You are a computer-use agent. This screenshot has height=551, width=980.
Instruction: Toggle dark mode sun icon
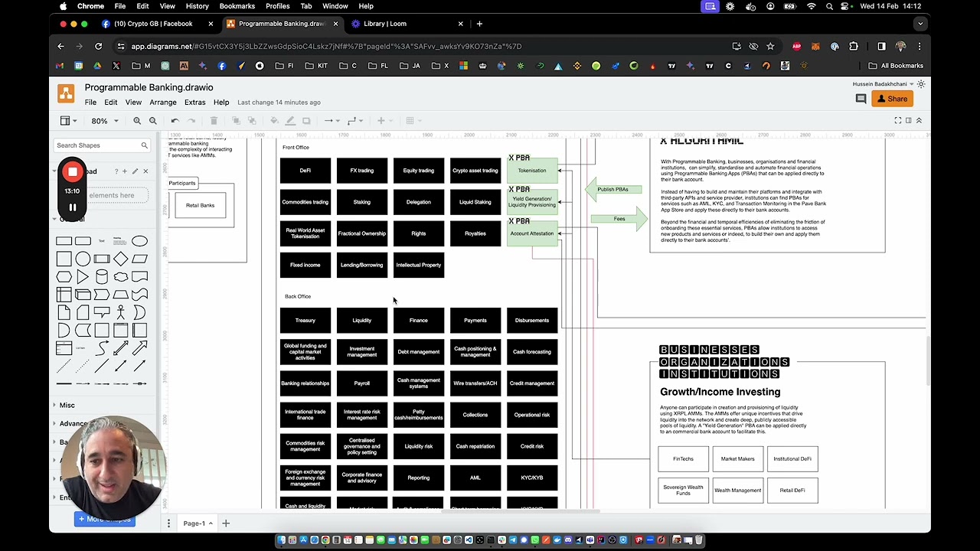[921, 84]
